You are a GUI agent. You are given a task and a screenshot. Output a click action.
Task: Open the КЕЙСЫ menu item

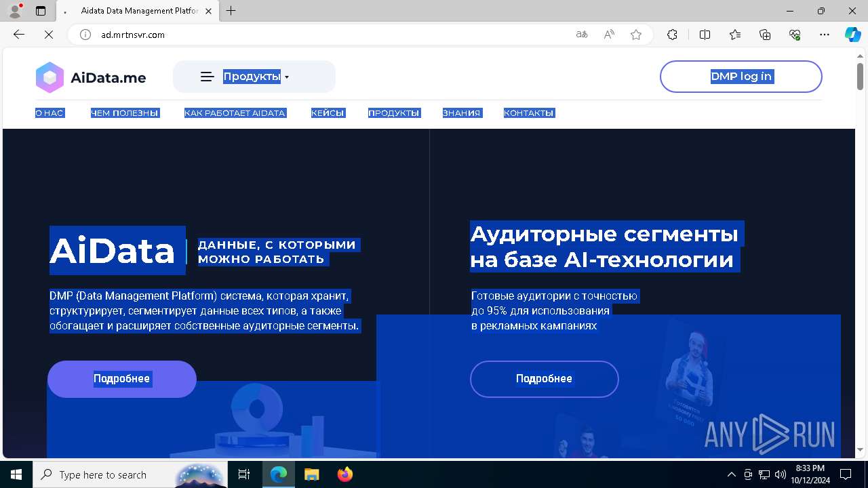pos(328,113)
